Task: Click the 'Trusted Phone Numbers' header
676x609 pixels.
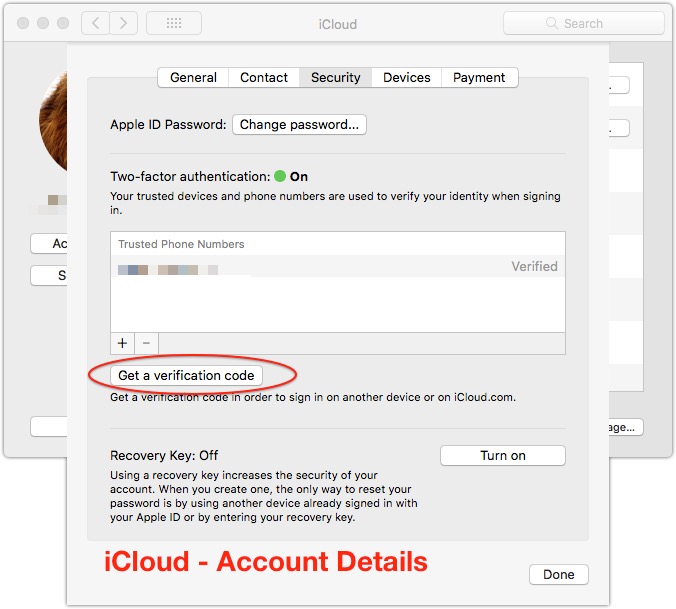Action: click(x=181, y=244)
